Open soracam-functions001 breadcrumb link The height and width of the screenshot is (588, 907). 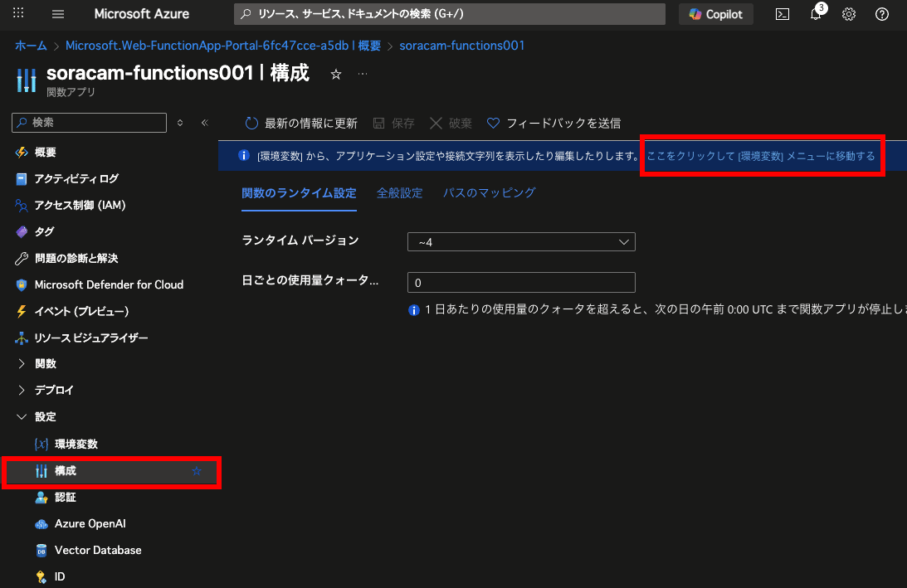461,46
